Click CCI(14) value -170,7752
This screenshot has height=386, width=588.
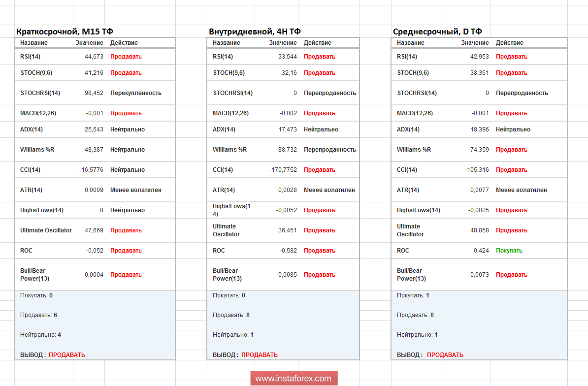[283, 170]
